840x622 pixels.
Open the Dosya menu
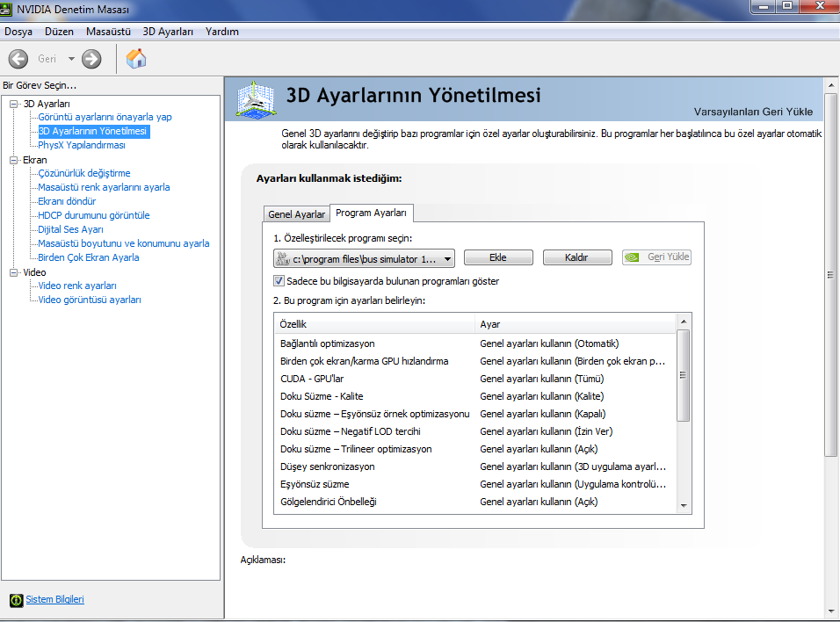pyautogui.click(x=18, y=32)
